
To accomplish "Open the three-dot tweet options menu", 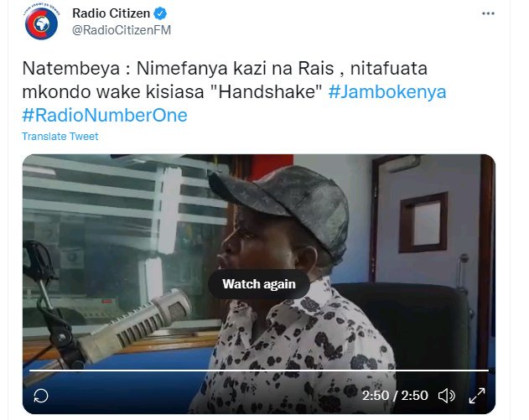I will (x=488, y=13).
